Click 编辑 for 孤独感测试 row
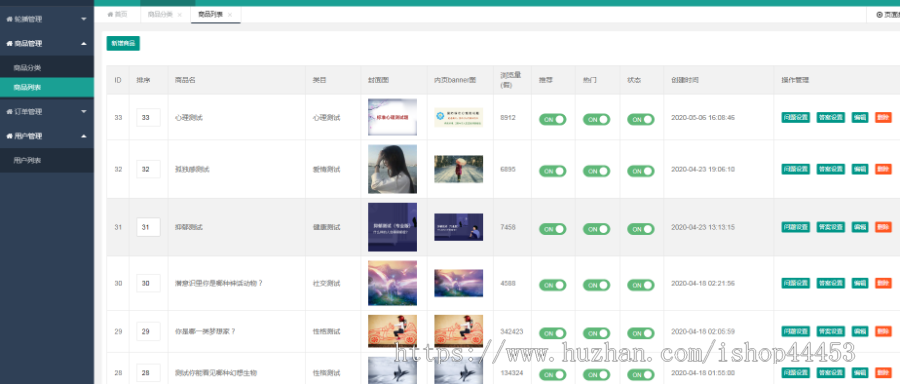This screenshot has height=384, width=900. point(860,169)
